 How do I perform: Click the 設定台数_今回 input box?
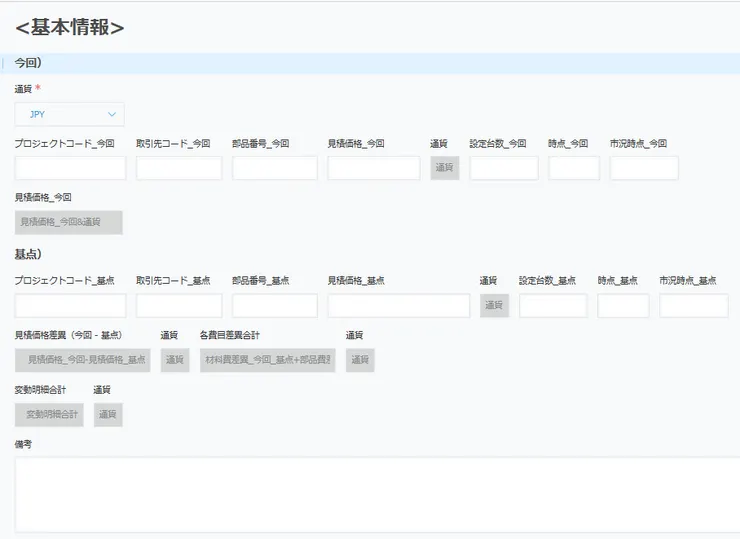pos(504,168)
